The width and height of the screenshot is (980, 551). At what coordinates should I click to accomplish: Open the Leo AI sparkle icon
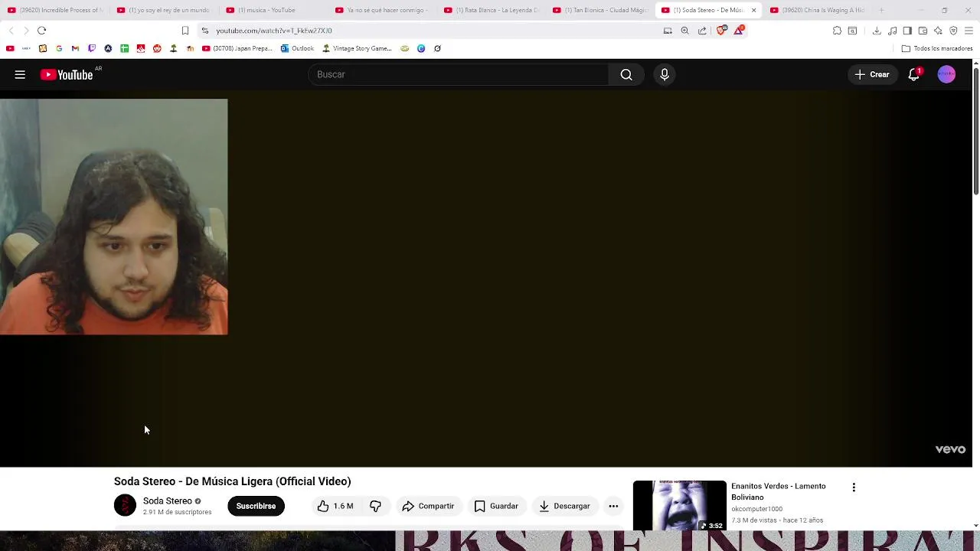(938, 31)
